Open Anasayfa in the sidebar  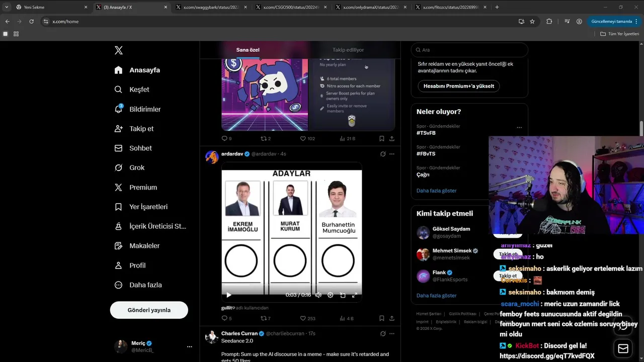pos(137,70)
